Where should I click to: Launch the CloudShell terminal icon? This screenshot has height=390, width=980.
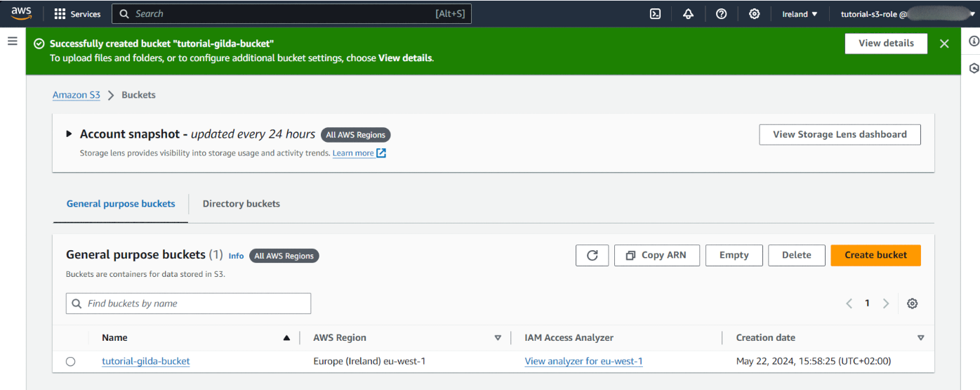point(655,14)
